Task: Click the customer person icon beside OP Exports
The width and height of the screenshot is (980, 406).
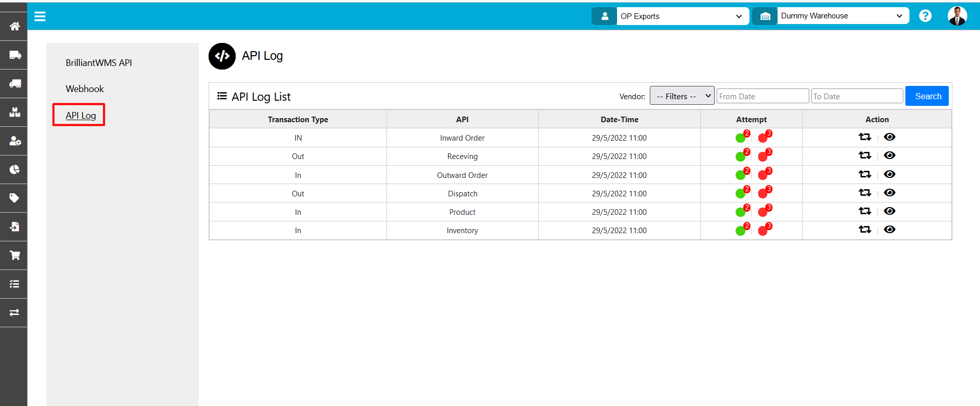Action: tap(604, 16)
